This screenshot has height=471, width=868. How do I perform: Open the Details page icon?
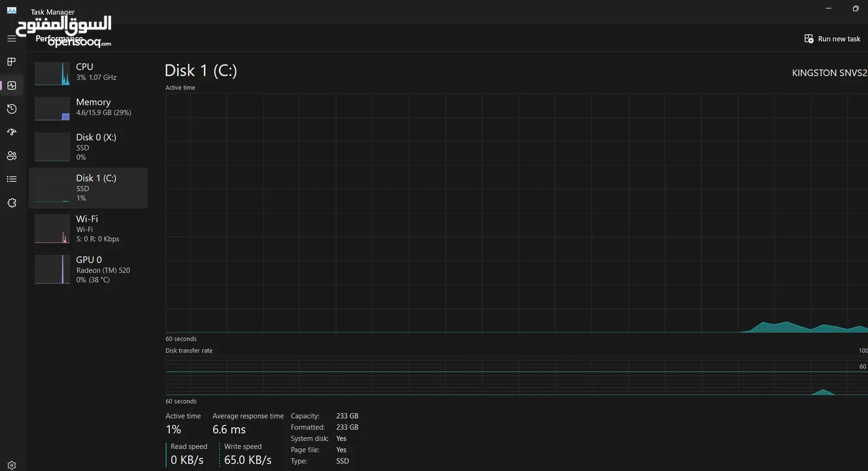[x=11, y=179]
